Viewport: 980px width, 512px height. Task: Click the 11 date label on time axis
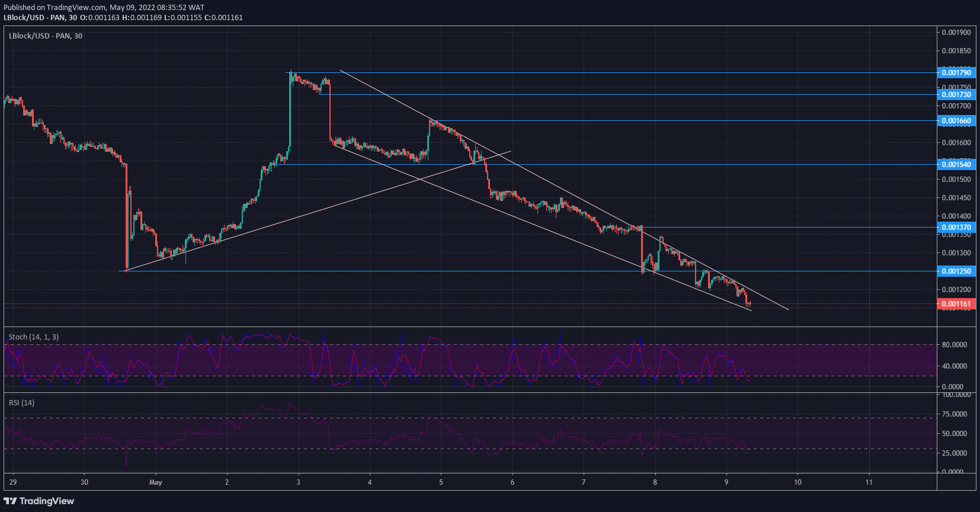869,482
